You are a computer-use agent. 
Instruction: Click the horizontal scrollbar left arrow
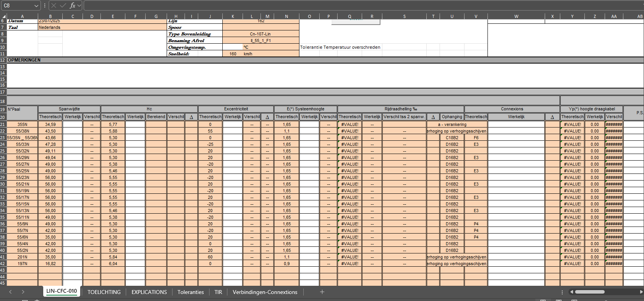572,292
